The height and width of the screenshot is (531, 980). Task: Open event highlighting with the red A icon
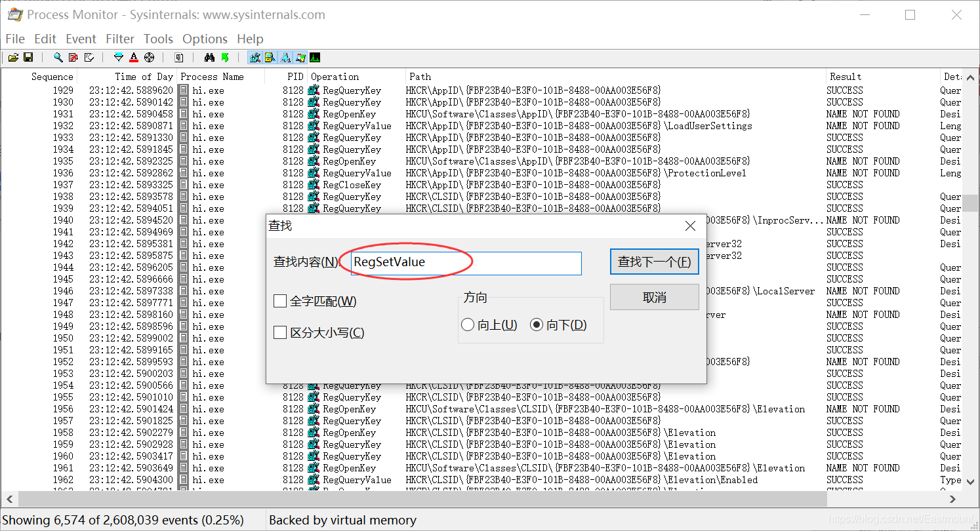133,57
